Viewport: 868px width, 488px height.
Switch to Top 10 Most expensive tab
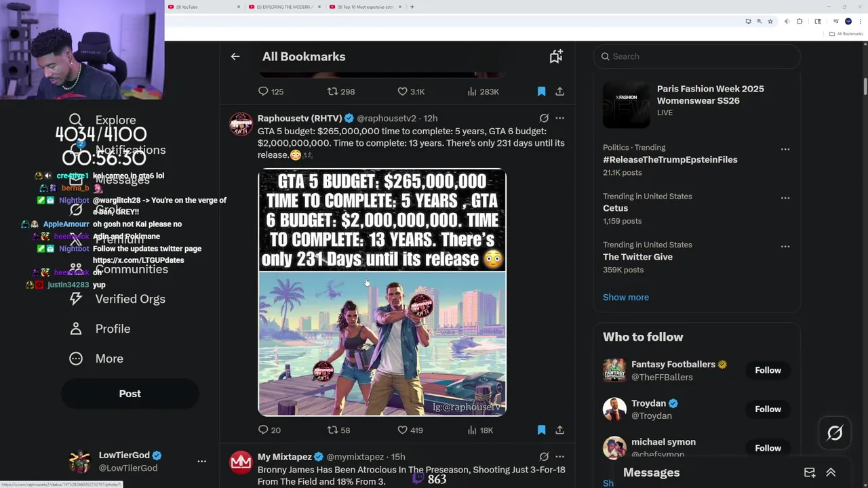pos(365,7)
